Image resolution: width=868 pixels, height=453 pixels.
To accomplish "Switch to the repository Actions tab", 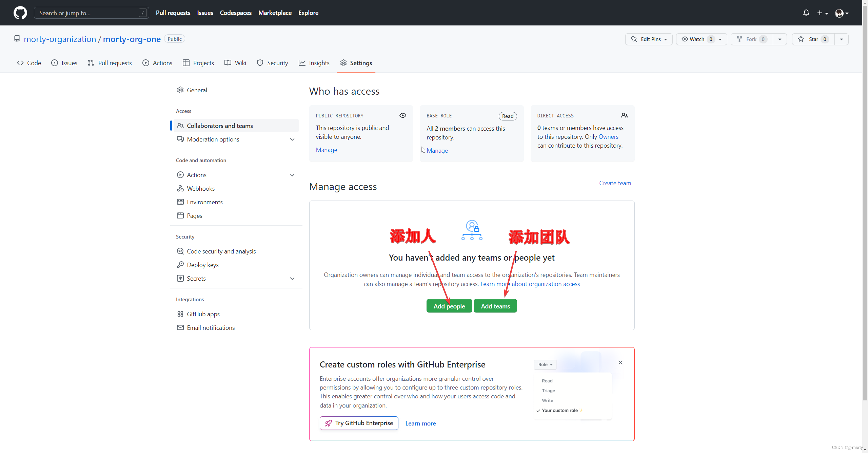I will click(157, 63).
